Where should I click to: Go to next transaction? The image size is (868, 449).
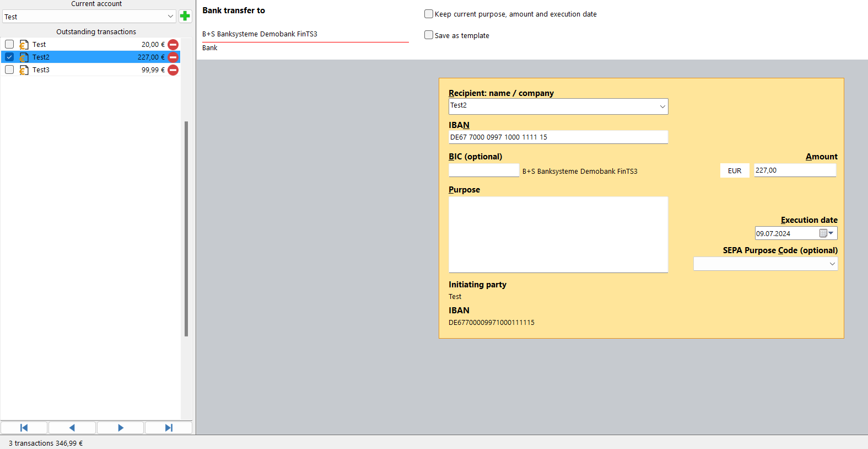120,427
